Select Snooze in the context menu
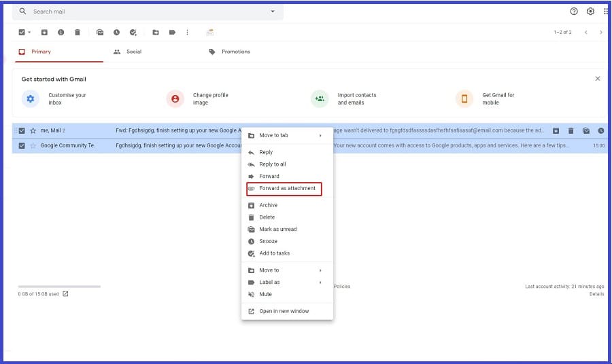This screenshot has width=612, height=364. click(287, 241)
